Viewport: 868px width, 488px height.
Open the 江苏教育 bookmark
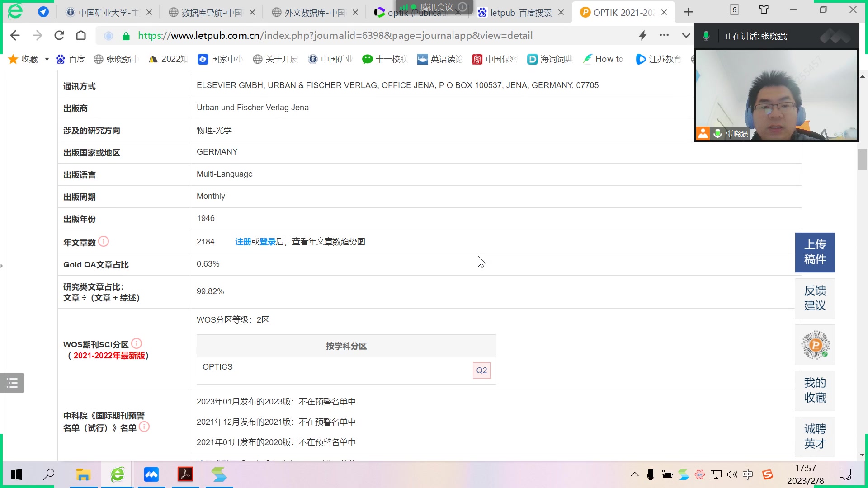click(x=658, y=59)
